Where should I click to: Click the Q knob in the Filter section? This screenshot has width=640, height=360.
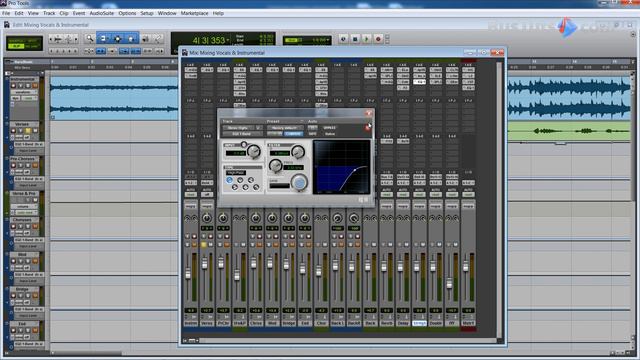(298, 151)
